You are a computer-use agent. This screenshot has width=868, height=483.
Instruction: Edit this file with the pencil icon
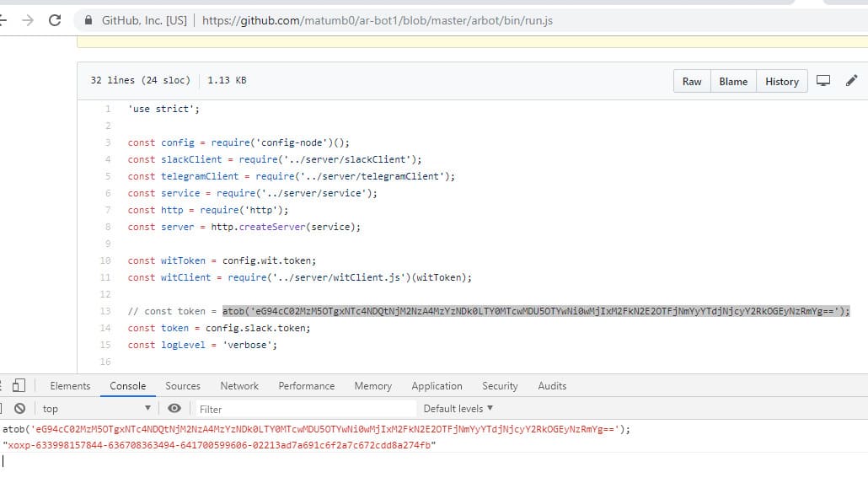[x=851, y=81]
